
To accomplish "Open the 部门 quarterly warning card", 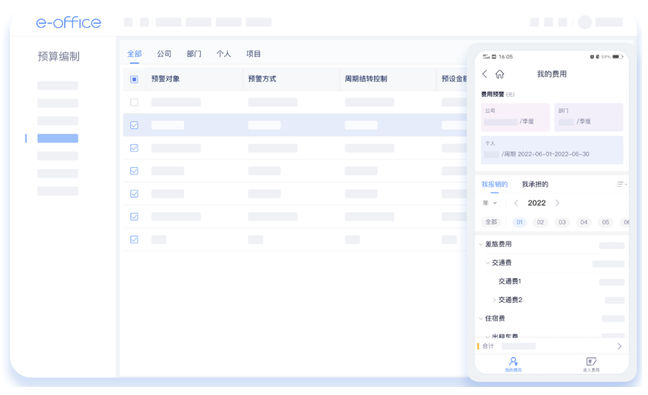I will (x=588, y=117).
